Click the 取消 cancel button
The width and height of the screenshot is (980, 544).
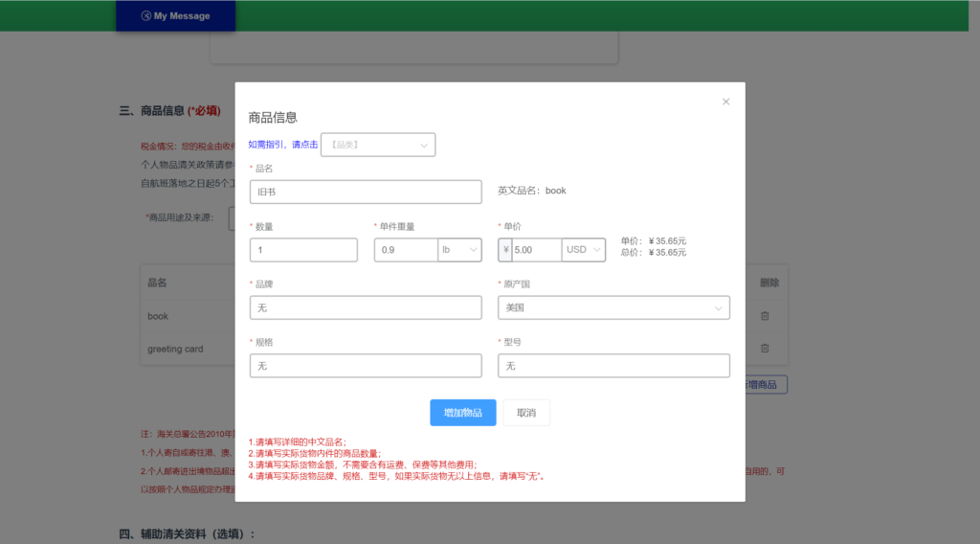point(526,413)
